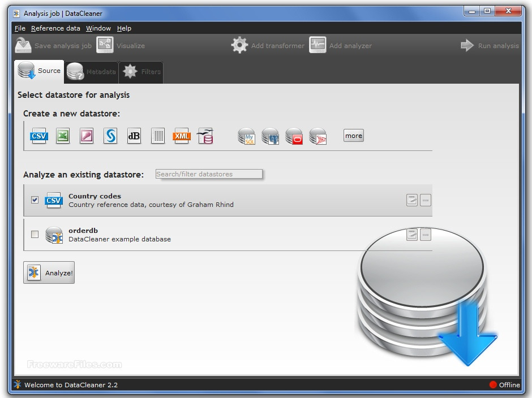532x398 pixels.
Task: Focus the Search/filter datastores field
Action: (x=209, y=174)
